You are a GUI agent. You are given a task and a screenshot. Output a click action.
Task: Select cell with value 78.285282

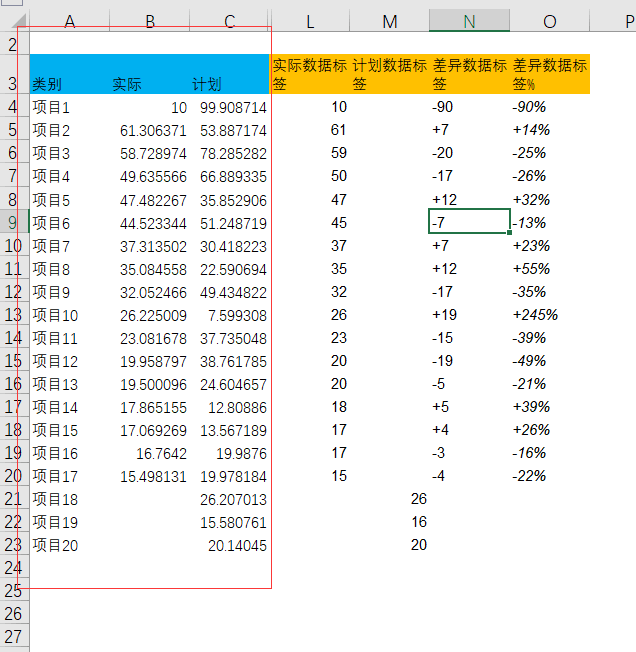229,153
